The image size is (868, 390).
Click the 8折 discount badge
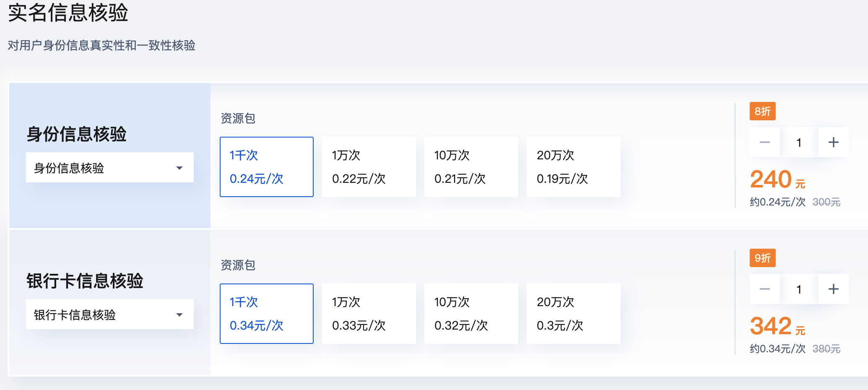click(x=763, y=111)
